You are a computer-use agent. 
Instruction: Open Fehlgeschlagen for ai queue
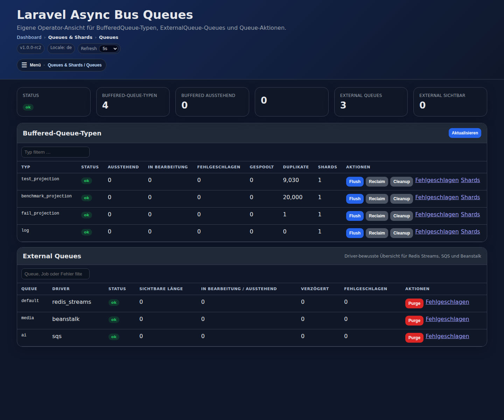click(447, 336)
